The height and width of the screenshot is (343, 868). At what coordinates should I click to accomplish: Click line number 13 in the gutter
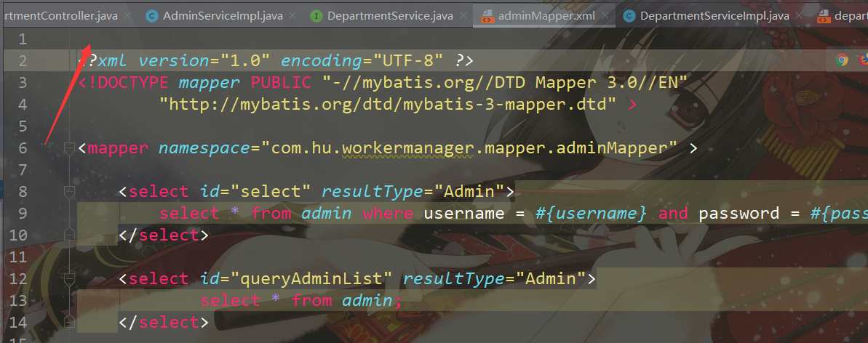click(17, 300)
